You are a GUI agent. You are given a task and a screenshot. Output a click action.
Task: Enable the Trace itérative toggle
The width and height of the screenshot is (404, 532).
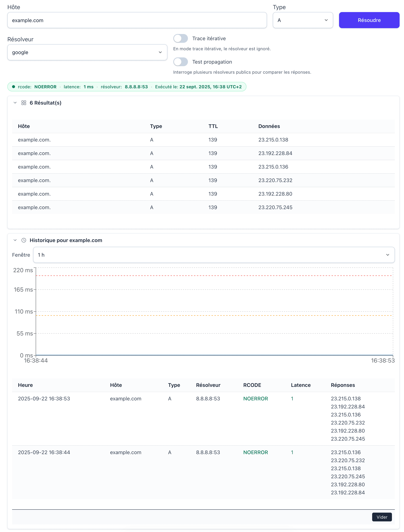pos(181,38)
